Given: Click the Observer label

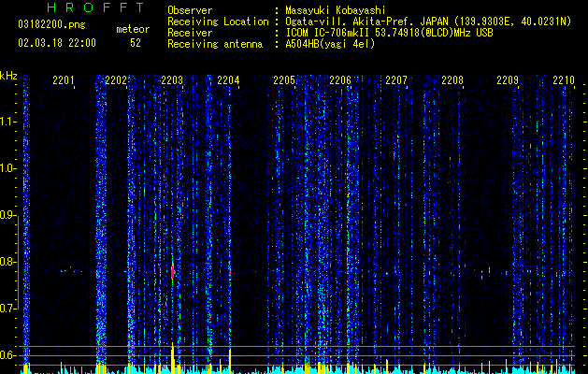Looking at the screenshot, I should (190, 10).
